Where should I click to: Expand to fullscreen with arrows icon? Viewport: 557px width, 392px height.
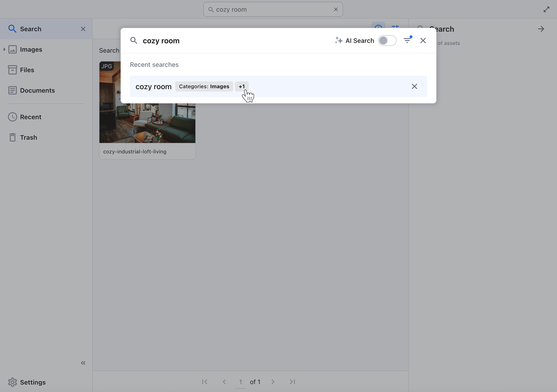546,9
